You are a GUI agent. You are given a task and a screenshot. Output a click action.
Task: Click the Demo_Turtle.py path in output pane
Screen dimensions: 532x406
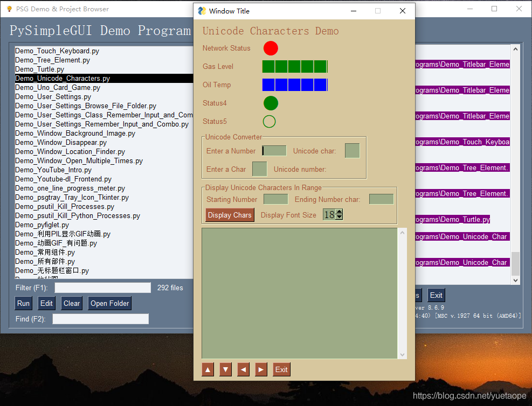click(453, 219)
